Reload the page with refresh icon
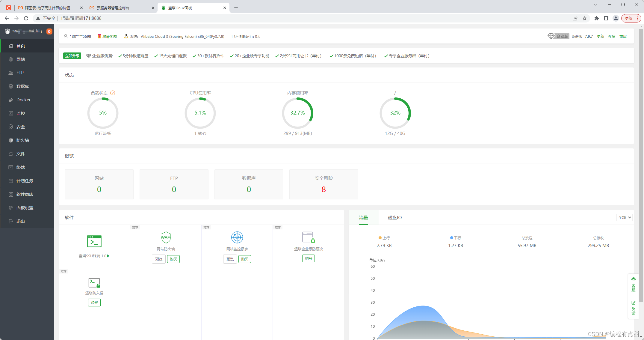This screenshot has width=644, height=340. 26,18
